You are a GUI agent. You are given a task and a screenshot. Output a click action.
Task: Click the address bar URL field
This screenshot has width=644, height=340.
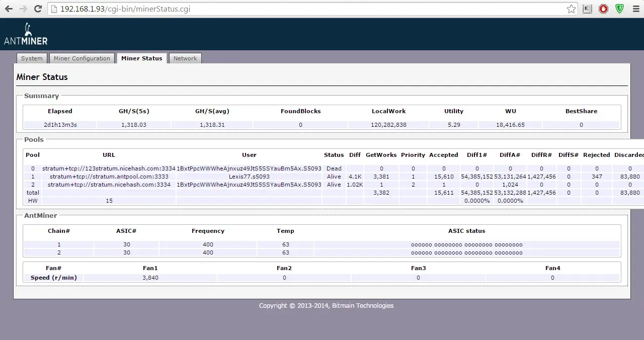click(312, 9)
